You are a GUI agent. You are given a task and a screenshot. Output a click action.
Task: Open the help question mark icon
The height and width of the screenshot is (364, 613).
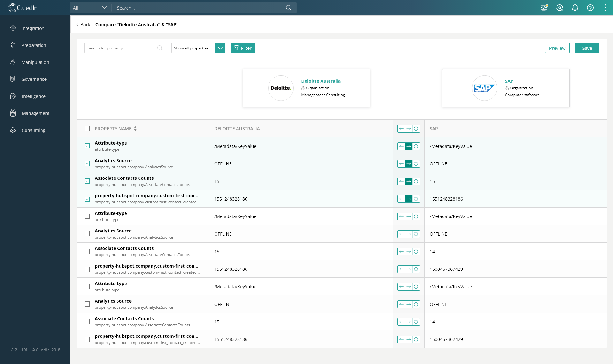pos(590,8)
